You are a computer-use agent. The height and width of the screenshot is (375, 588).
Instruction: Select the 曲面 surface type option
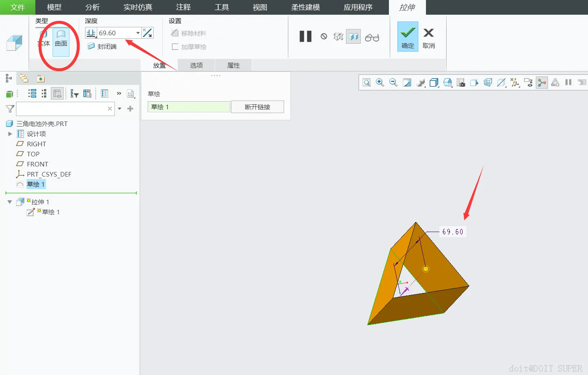pyautogui.click(x=61, y=39)
